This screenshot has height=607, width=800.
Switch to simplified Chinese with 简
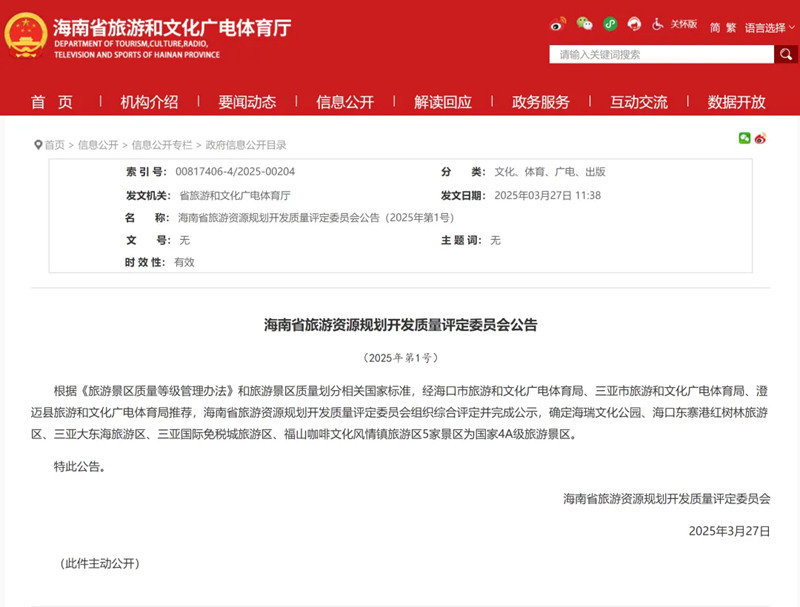click(714, 25)
